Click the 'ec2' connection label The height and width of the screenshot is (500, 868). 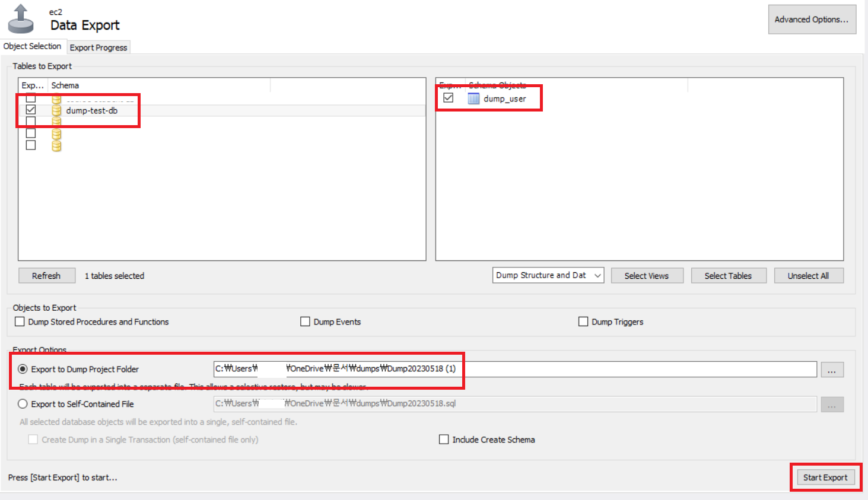pos(56,12)
